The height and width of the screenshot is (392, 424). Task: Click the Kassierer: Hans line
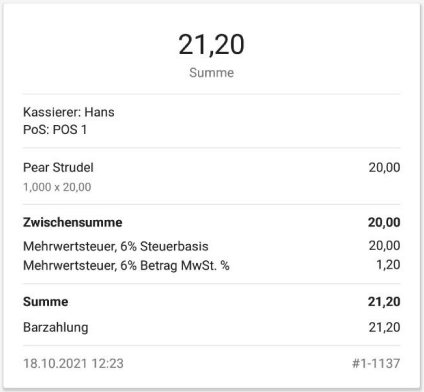point(69,112)
